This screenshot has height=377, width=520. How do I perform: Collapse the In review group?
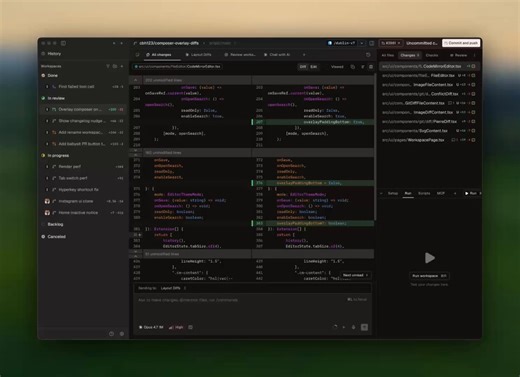point(53,98)
